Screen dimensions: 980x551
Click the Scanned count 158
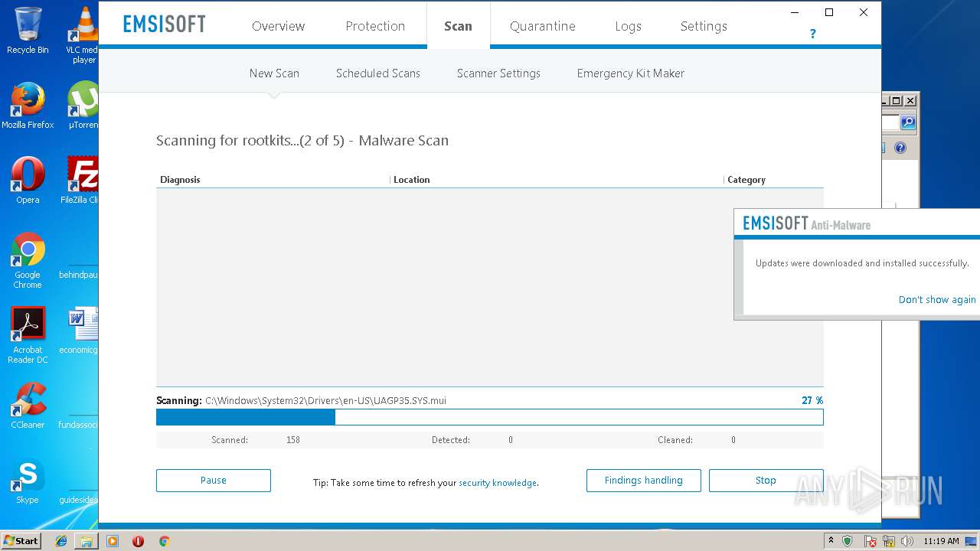[x=292, y=440]
